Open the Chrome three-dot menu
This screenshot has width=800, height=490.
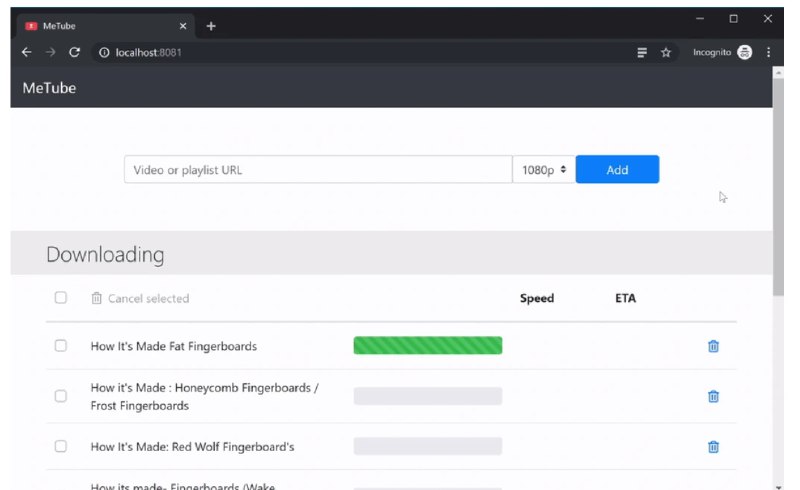pos(768,53)
